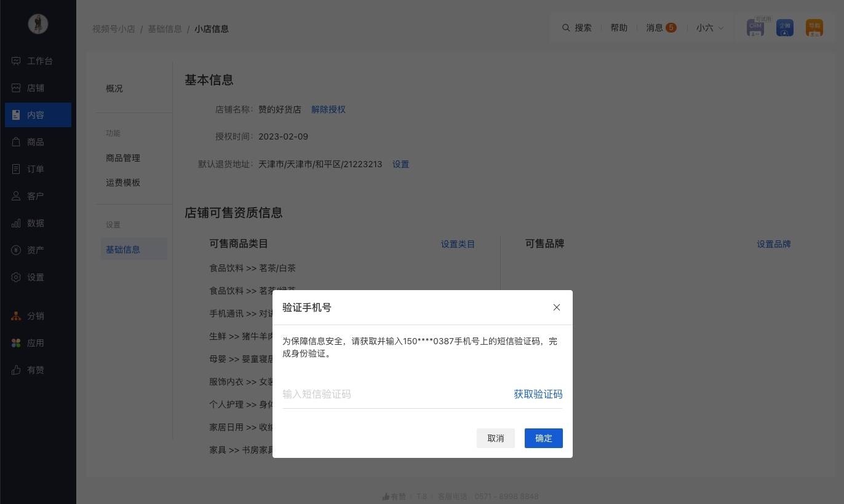844x504 pixels.
Task: Click 获取验证码 to request SMS code
Action: [538, 394]
